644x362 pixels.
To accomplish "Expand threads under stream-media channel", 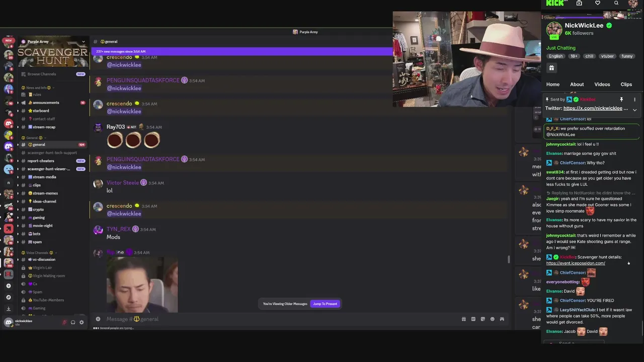I will point(18,177).
